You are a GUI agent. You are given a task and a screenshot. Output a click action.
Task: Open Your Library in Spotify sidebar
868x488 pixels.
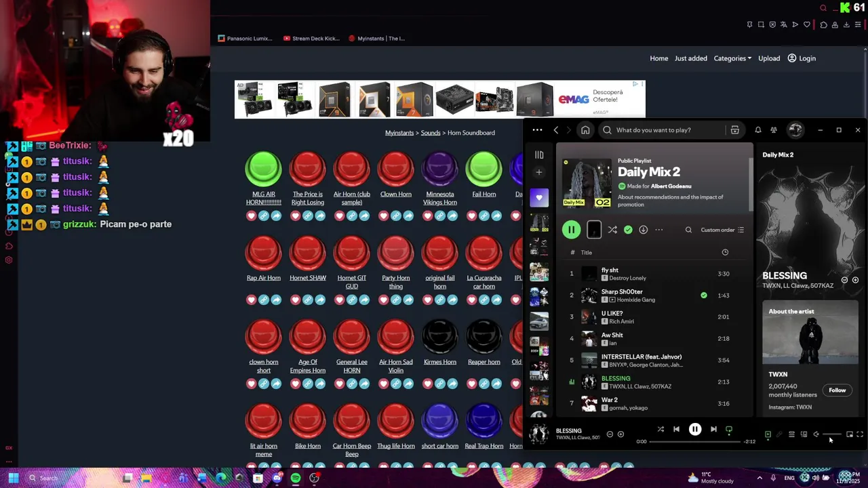click(x=539, y=155)
